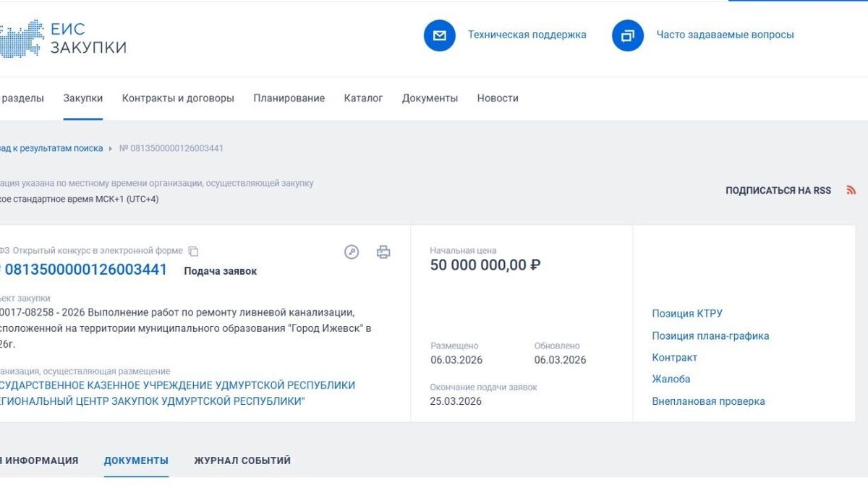Click the magnifier lookup icon near the purchase number
The width and height of the screenshot is (868, 488).
[352, 252]
